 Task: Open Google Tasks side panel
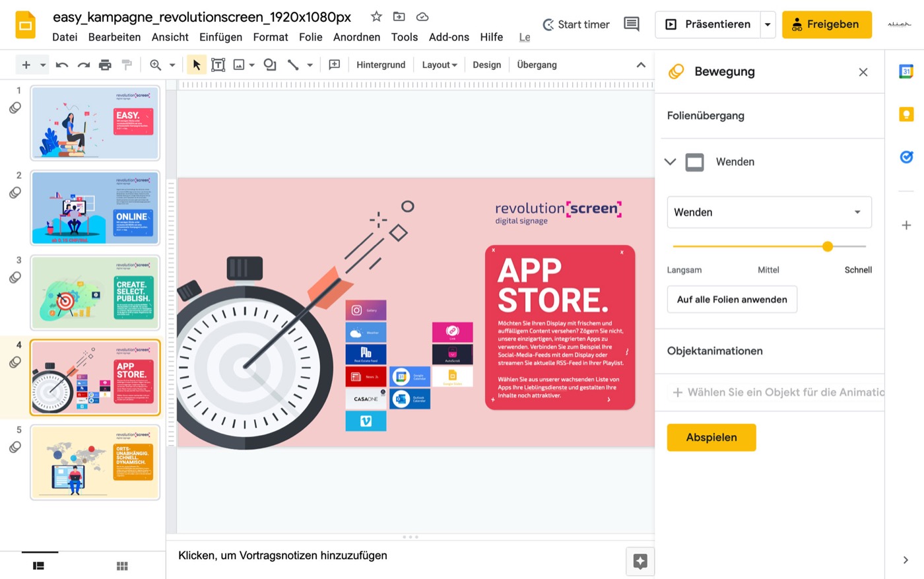click(906, 157)
